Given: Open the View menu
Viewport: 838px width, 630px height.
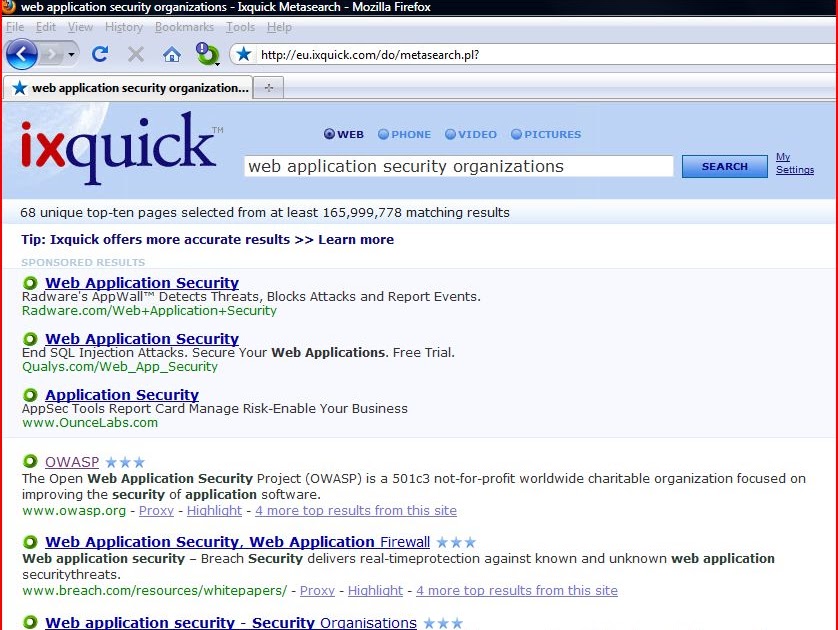Looking at the screenshot, I should (x=80, y=27).
